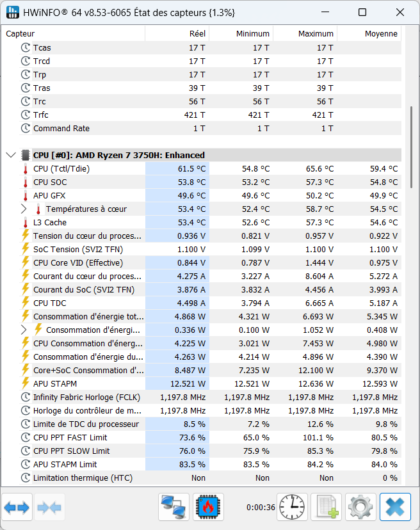Select Courant du cœur du proces... row
This screenshot has height=530, width=420.
(x=211, y=276)
